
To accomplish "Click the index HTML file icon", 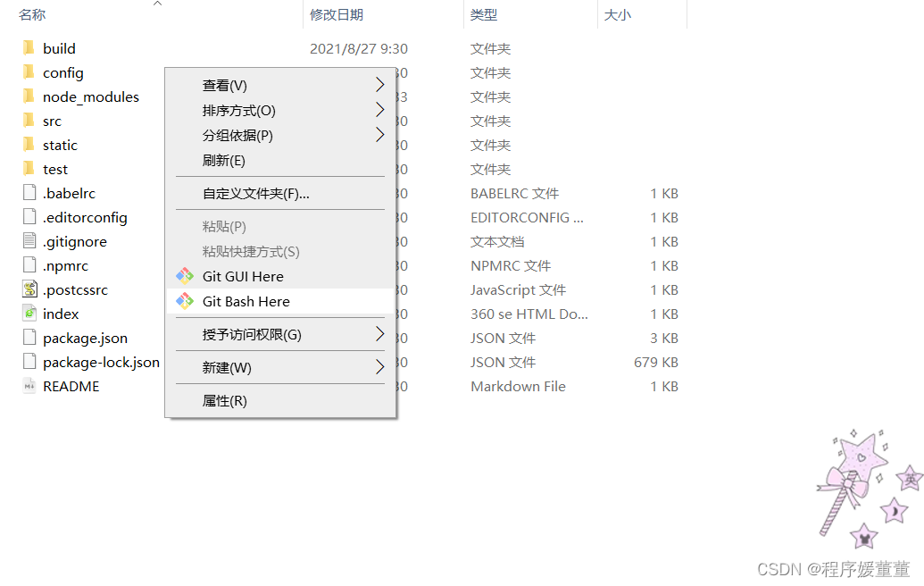I will [29, 314].
